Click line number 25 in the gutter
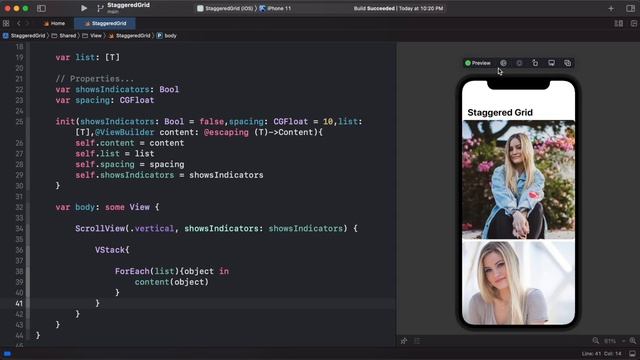The image size is (640, 360). point(19,122)
